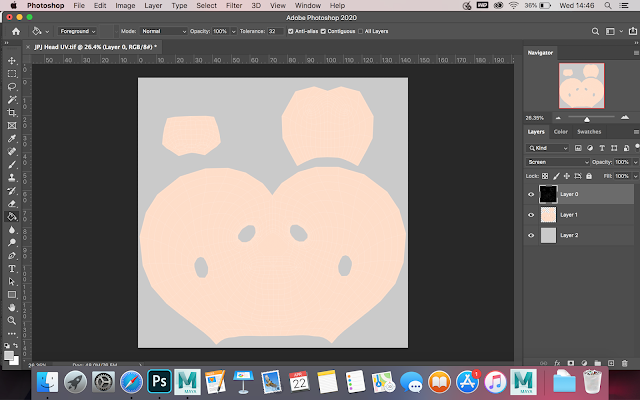This screenshot has width=640, height=400.
Task: Toggle the Anti-alias checkbox
Action: 291,31
